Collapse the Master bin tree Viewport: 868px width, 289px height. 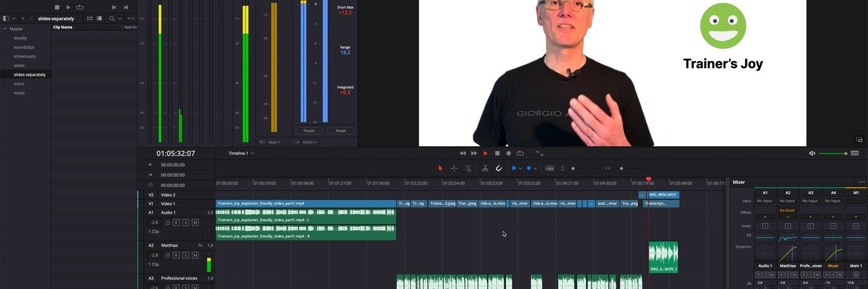(5, 28)
